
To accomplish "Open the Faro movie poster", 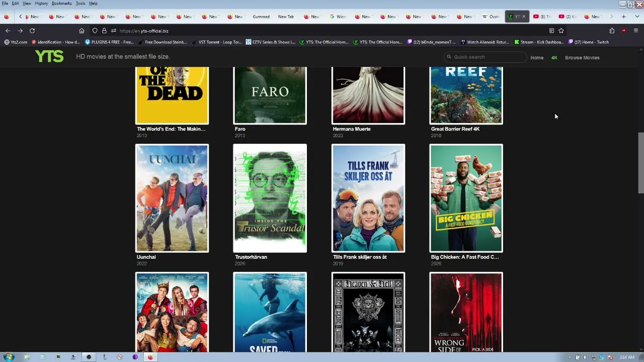I will coord(270,95).
